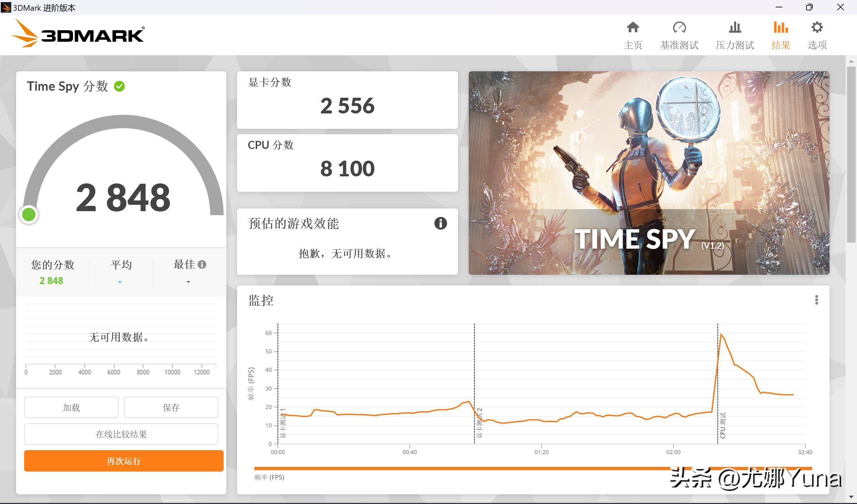The image size is (857, 504).
Task: Click the 帧率 (FPS) label under the chart
Action: click(x=269, y=477)
